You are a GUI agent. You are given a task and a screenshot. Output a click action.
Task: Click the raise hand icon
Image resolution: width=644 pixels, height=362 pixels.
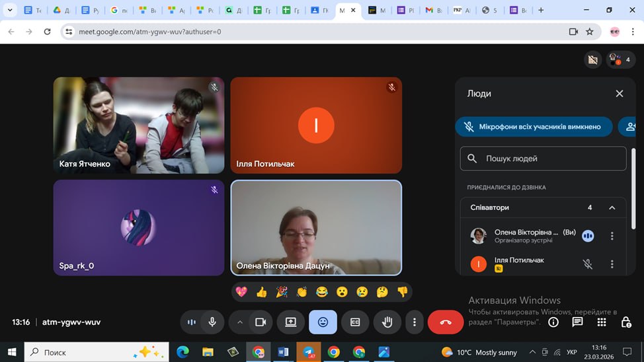387,322
